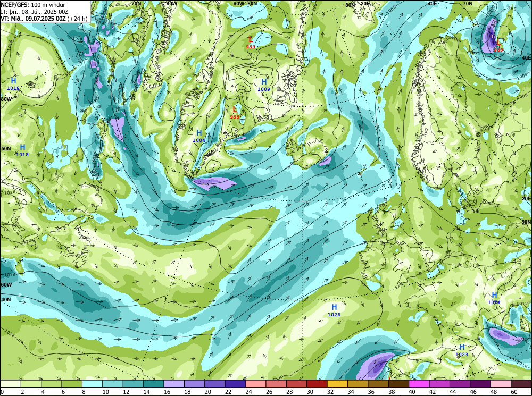Viewport: 532px width, 396px height.
Task: Click the 'VT: Mið.. 09.07.2025 00Z' valid time
Action: (33, 18)
